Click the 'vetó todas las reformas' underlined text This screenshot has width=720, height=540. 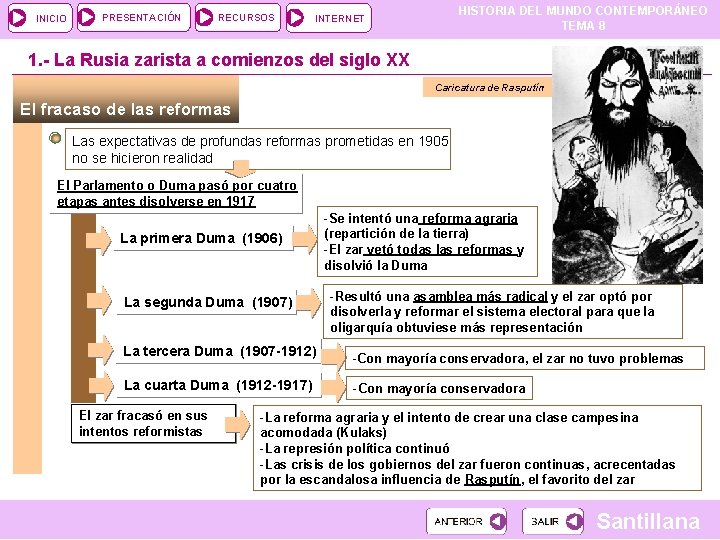click(x=440, y=250)
